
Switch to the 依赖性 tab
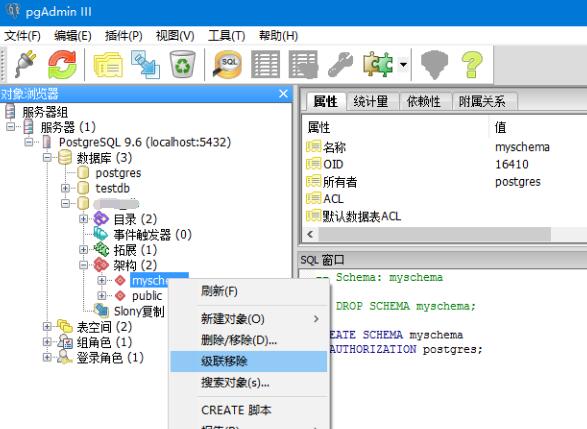pos(424,101)
